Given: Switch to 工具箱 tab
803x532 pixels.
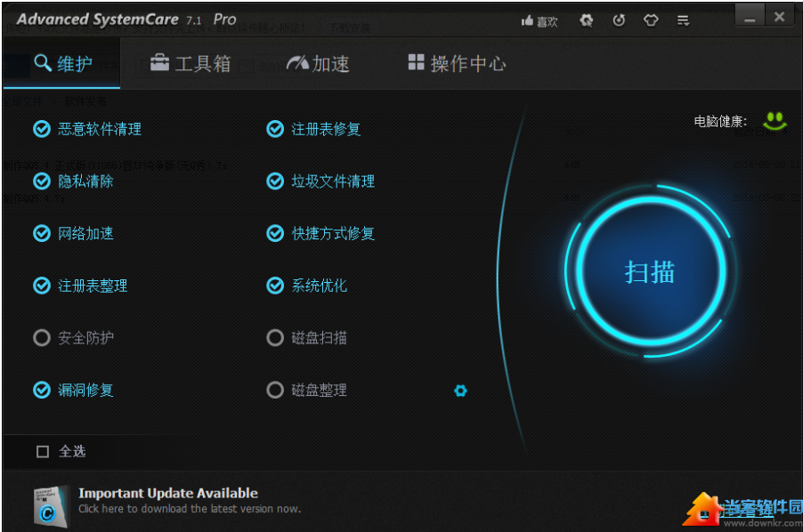Looking at the screenshot, I should point(191,63).
